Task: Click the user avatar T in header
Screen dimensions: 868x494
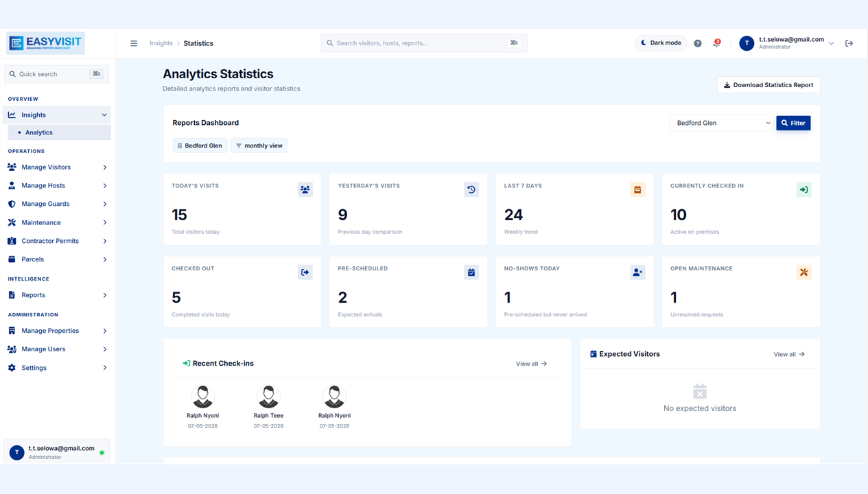Action: 747,43
